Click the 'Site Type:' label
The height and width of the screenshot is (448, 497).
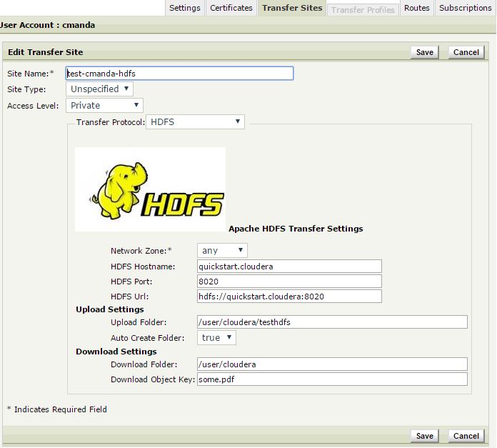pyautogui.click(x=26, y=89)
